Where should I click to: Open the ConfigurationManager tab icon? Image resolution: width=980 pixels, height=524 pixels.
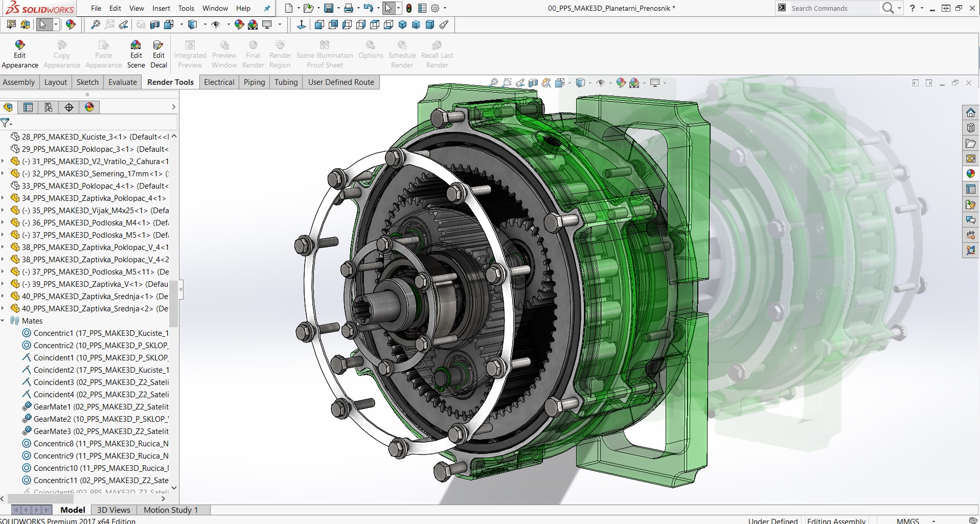coord(49,107)
